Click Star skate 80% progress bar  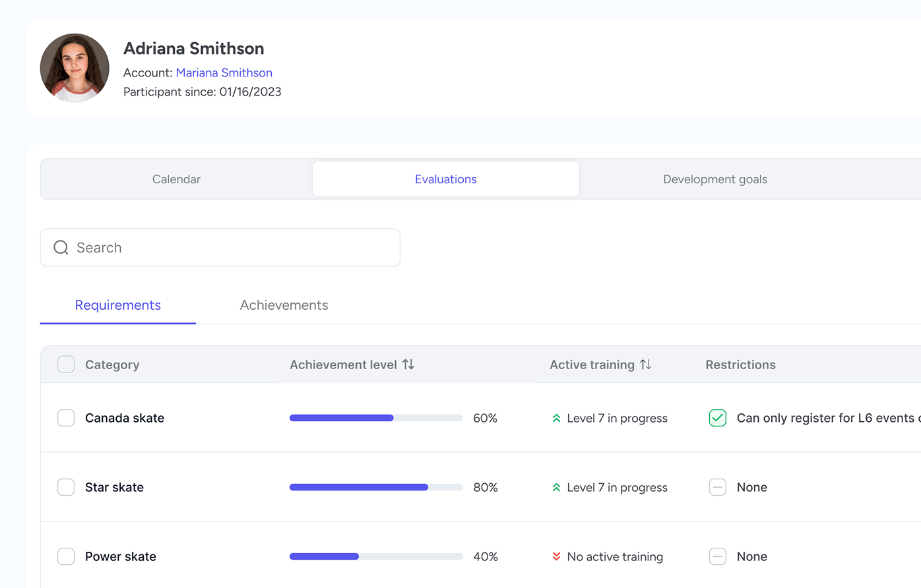pyautogui.click(x=376, y=487)
